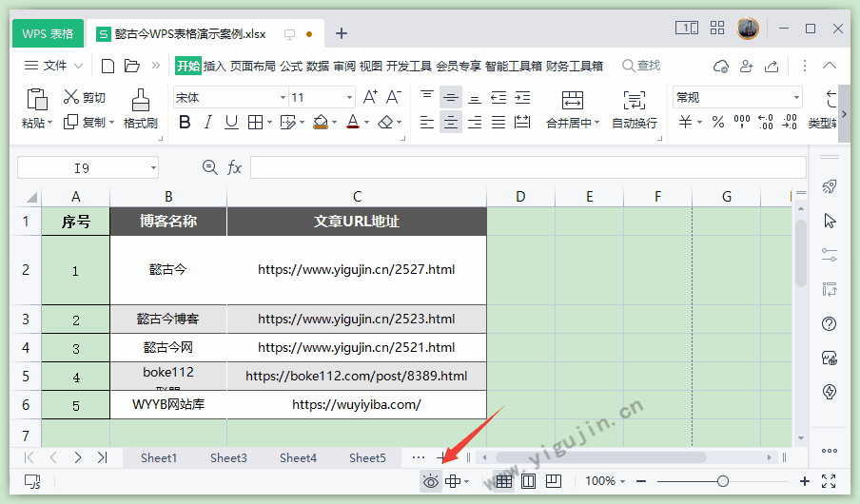Click Merge and Center 合并居中
Image resolution: width=860 pixels, height=504 pixels.
(573, 109)
